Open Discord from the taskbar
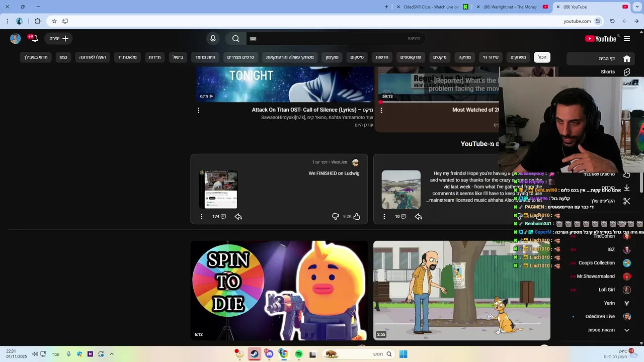The height and width of the screenshot is (362, 644). [269, 354]
